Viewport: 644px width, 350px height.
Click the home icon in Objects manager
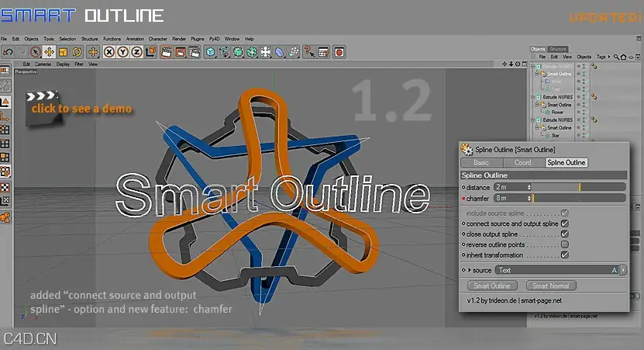click(x=624, y=57)
